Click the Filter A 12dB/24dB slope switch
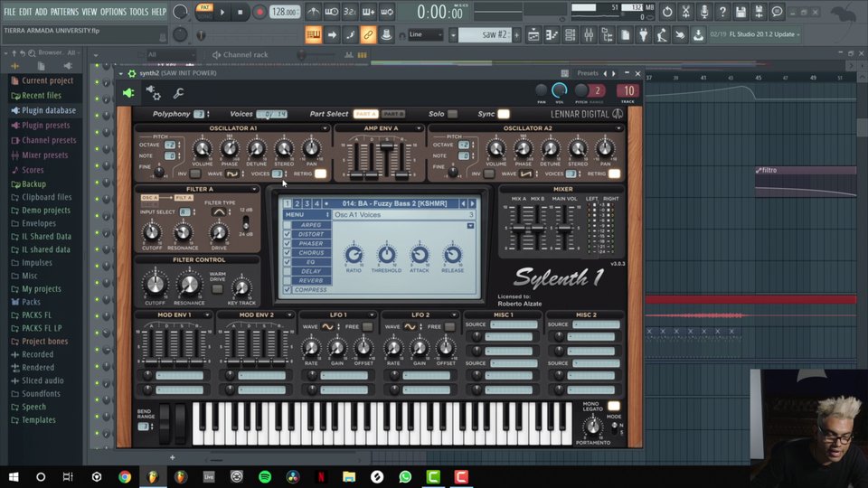This screenshot has height=488, width=868. point(246,222)
